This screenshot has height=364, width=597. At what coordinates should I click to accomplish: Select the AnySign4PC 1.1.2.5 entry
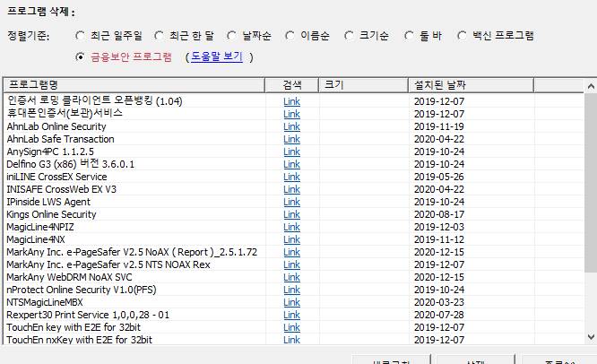[x=50, y=152]
